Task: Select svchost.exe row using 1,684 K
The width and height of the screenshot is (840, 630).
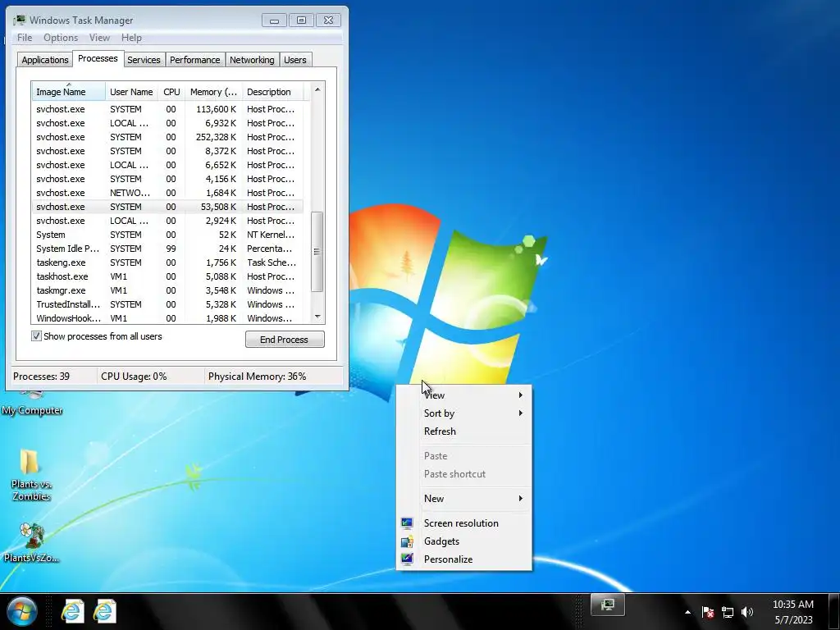Action: point(167,193)
